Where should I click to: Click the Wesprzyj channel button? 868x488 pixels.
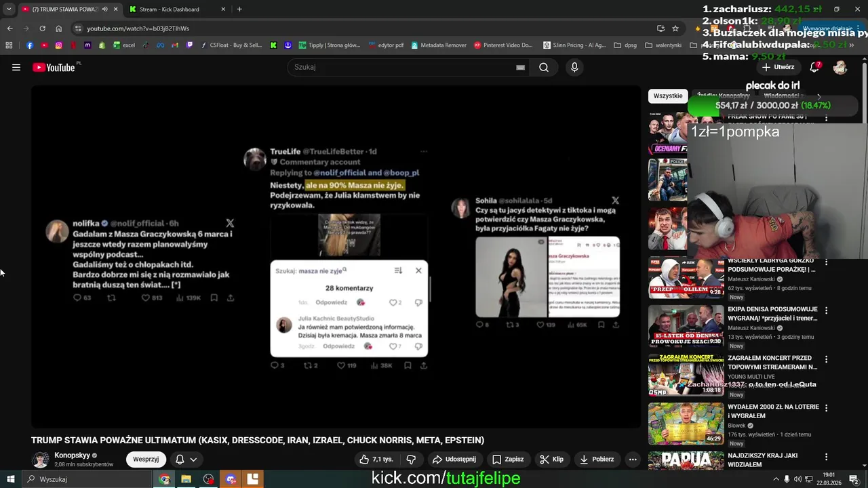point(146,459)
